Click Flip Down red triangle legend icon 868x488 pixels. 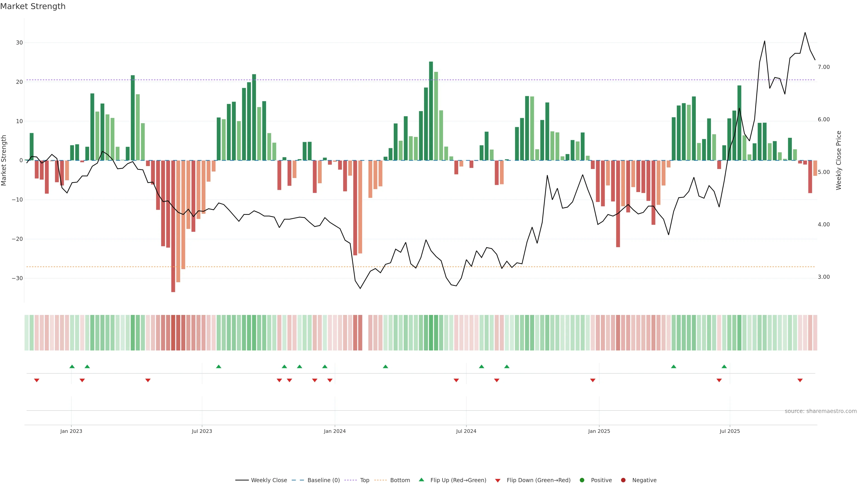[498, 481]
